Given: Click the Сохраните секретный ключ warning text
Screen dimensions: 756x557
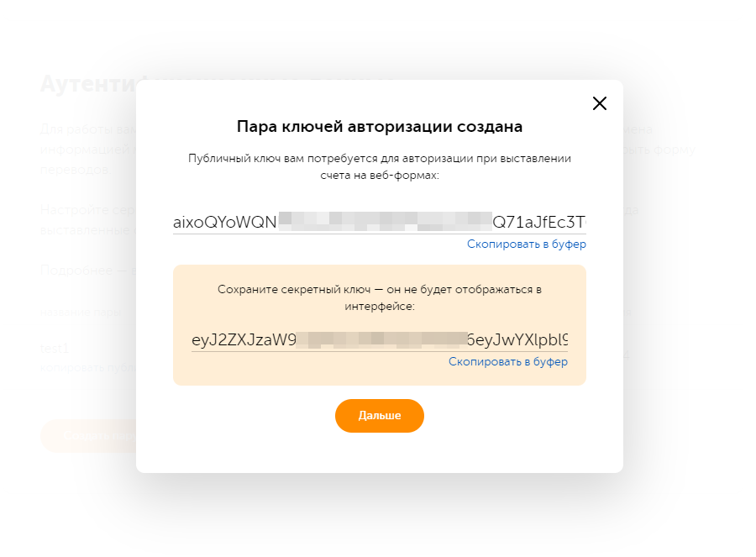Looking at the screenshot, I should 380,298.
